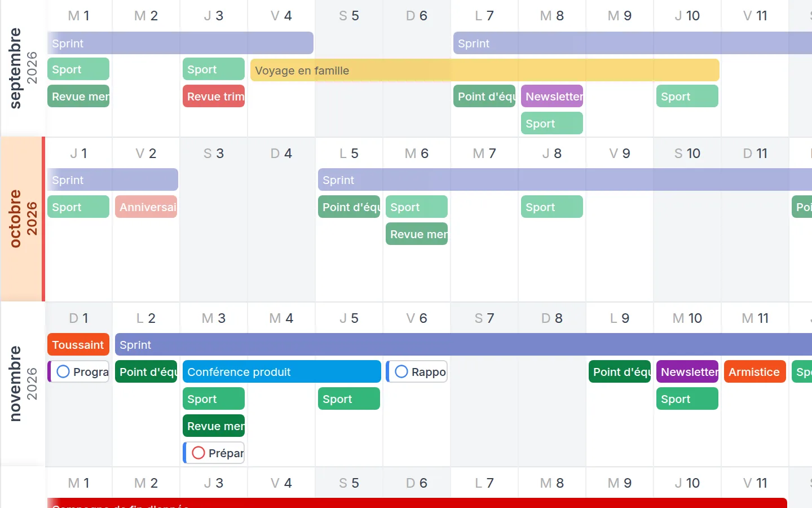Select the 'septembre 2026' month label
Screen dimensions: 812x508
pyautogui.click(x=23, y=68)
